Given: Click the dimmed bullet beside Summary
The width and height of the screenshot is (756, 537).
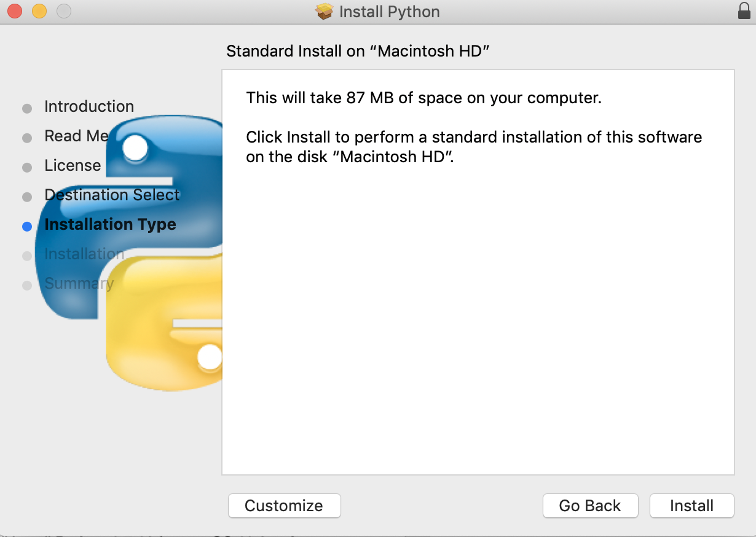Looking at the screenshot, I should [26, 285].
